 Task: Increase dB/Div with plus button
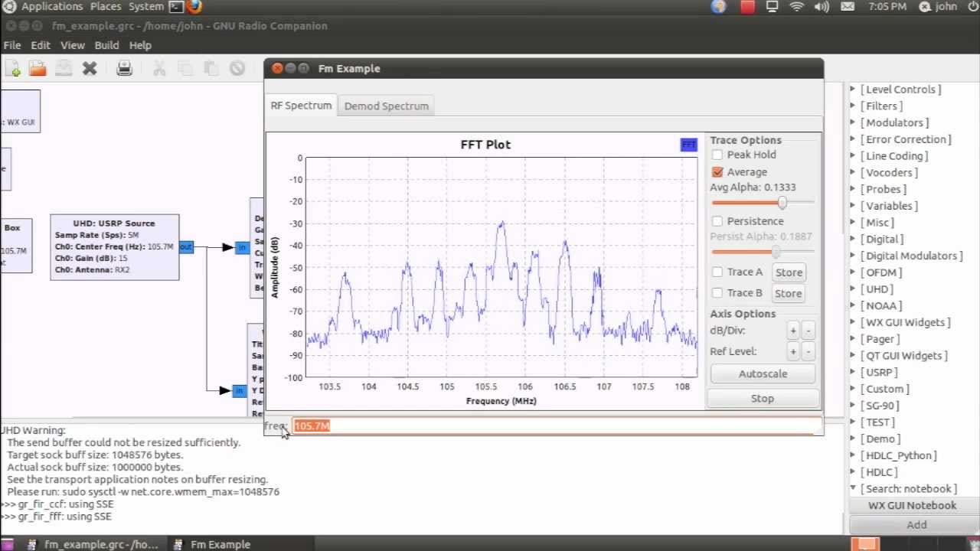(793, 331)
